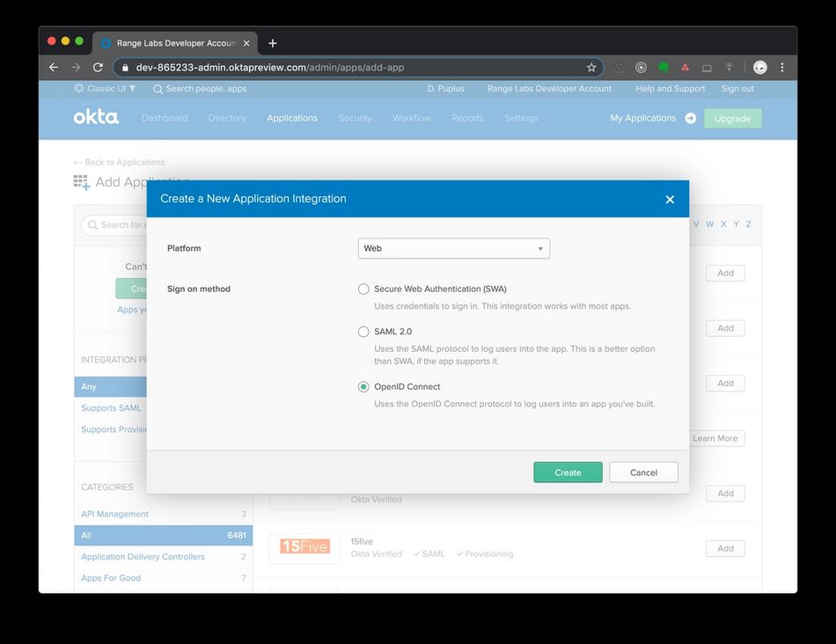Open the Platform dropdown showing Web
836x644 pixels.
(x=454, y=248)
